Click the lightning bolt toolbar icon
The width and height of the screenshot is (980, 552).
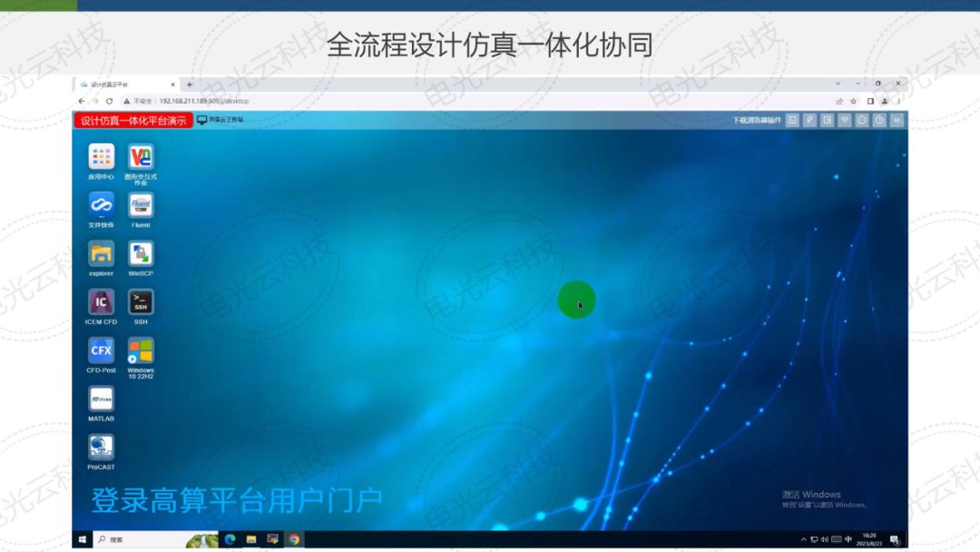coord(809,120)
